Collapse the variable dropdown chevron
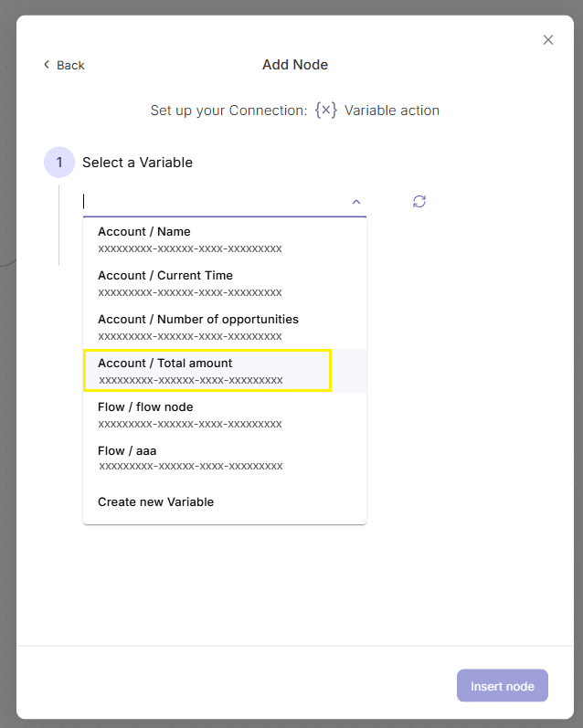The width and height of the screenshot is (583, 728). click(x=356, y=202)
